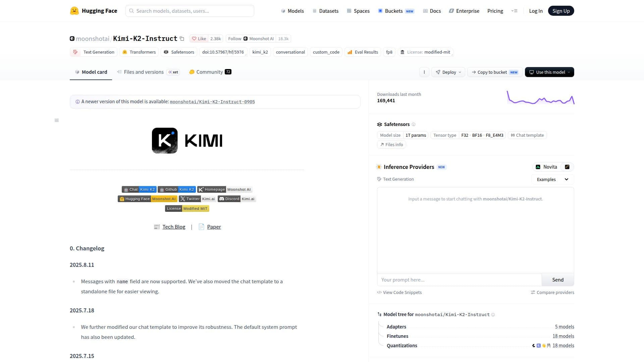644x362 pixels.
Task: Open the Twitter Kimi.ai badge
Action: tap(198, 199)
